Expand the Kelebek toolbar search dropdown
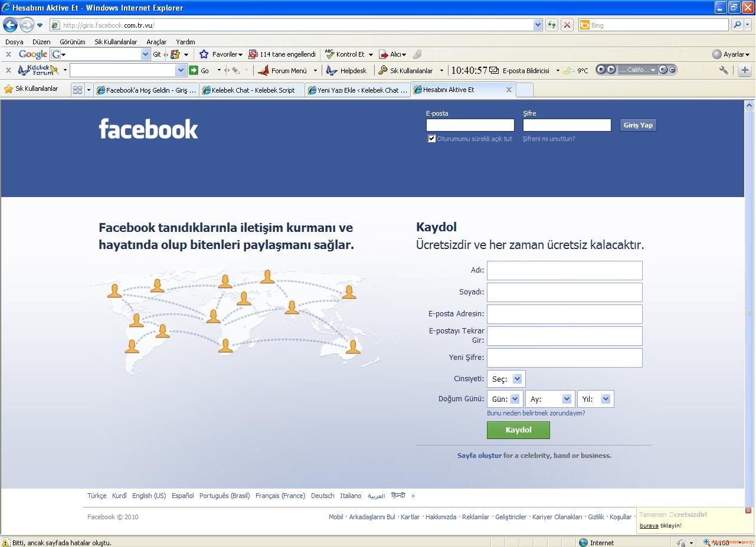This screenshot has width=756, height=547. tap(181, 70)
